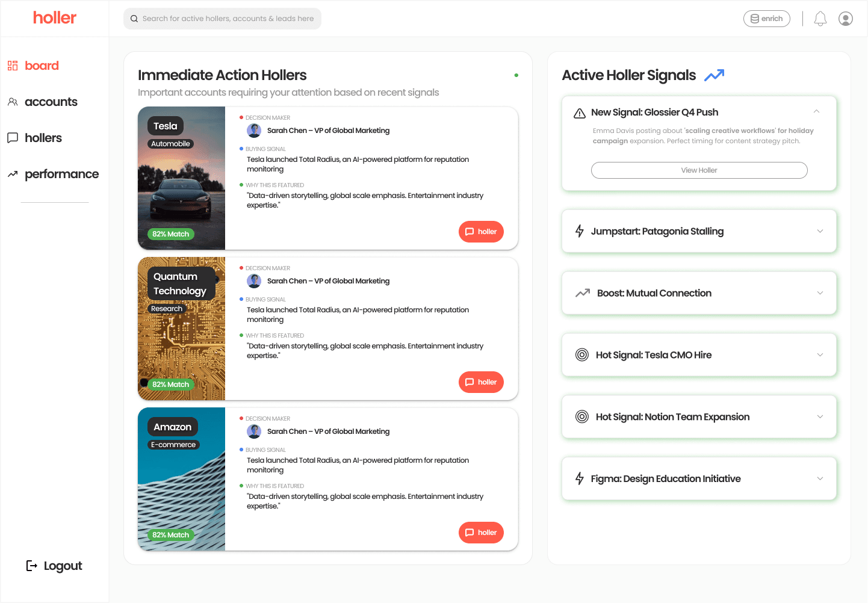Viewport: 868px width, 603px height.
Task: Click the blue trending arrow beside Active Holler Signals
Action: (x=715, y=75)
